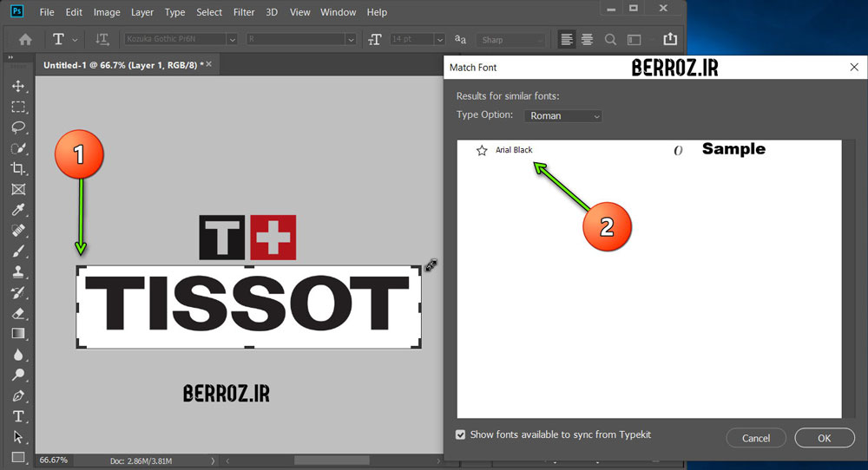This screenshot has height=470, width=868.
Task: Expand the collapsed toolbox double arrows
Action: (x=10, y=57)
